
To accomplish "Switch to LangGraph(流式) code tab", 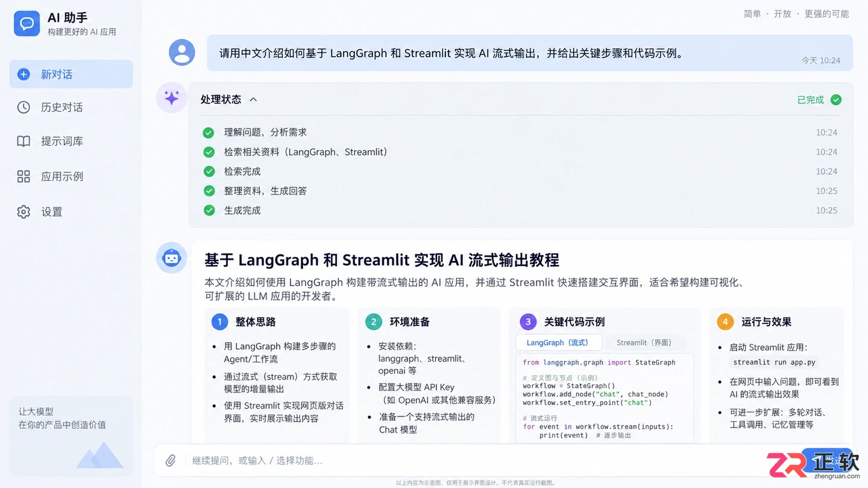I will click(559, 343).
